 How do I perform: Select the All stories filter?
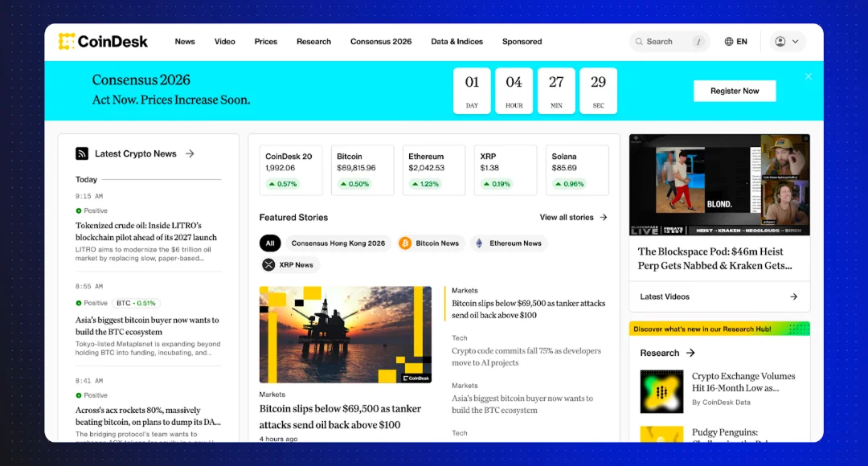click(270, 243)
